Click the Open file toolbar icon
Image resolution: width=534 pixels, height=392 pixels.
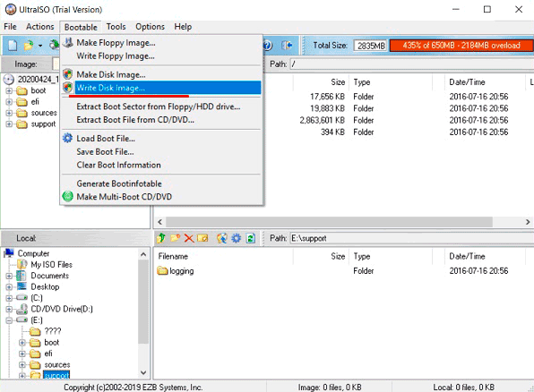(29, 46)
